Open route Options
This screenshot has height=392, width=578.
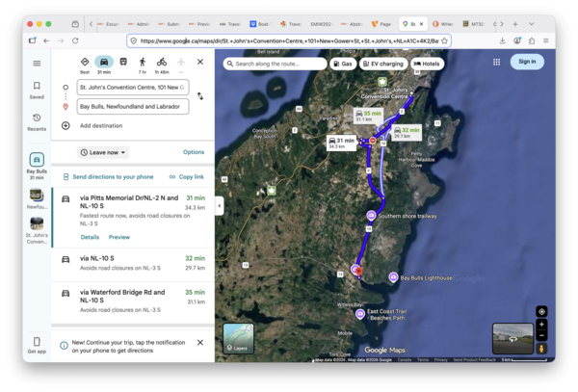[x=194, y=152]
